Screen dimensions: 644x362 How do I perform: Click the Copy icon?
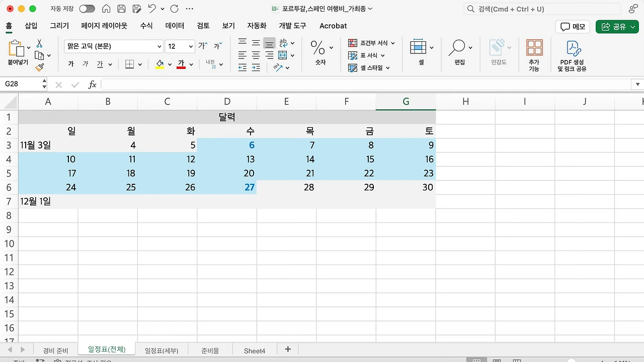click(x=39, y=55)
